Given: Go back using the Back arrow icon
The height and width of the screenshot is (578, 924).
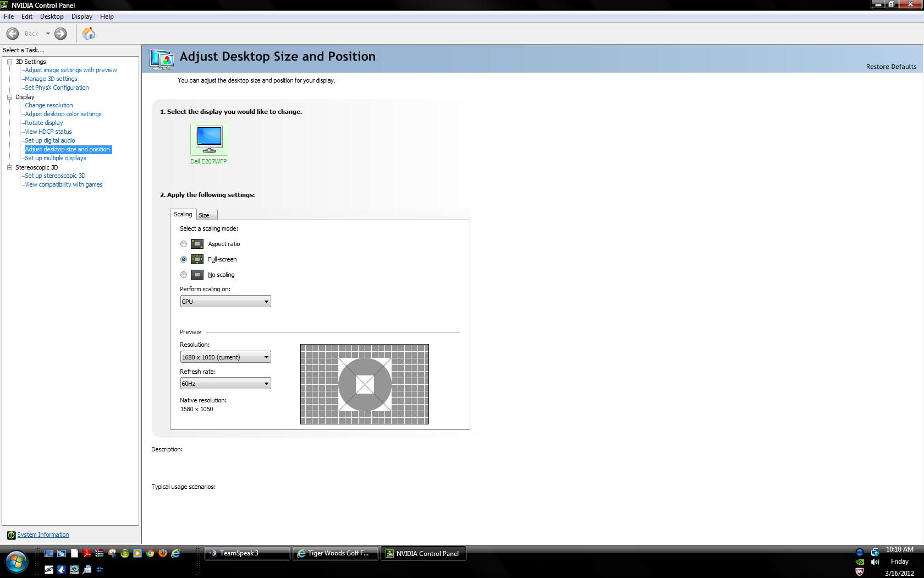Looking at the screenshot, I should tap(13, 34).
